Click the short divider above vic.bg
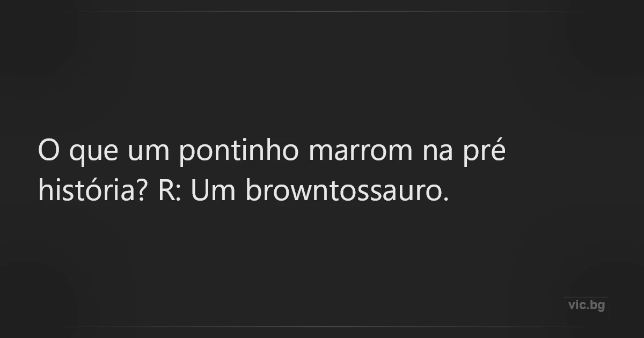Image resolution: width=644 pixels, height=338 pixels. pyautogui.click(x=586, y=297)
